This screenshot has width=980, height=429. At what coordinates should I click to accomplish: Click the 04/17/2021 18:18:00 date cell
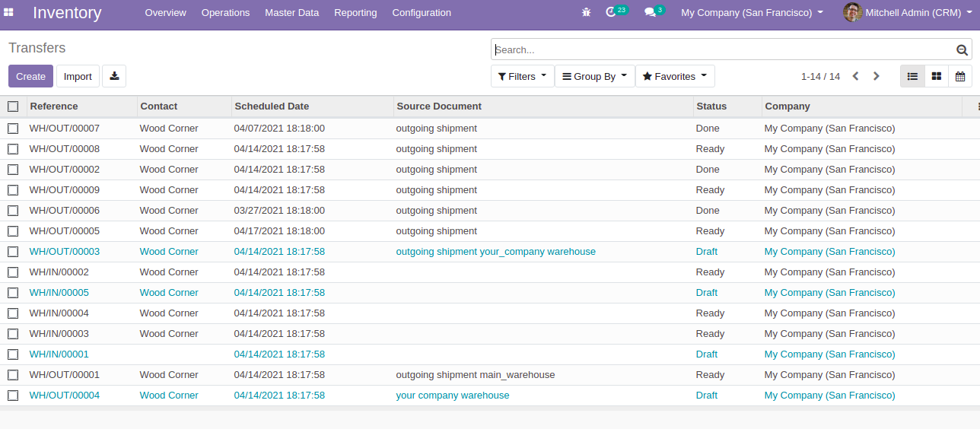click(x=279, y=231)
